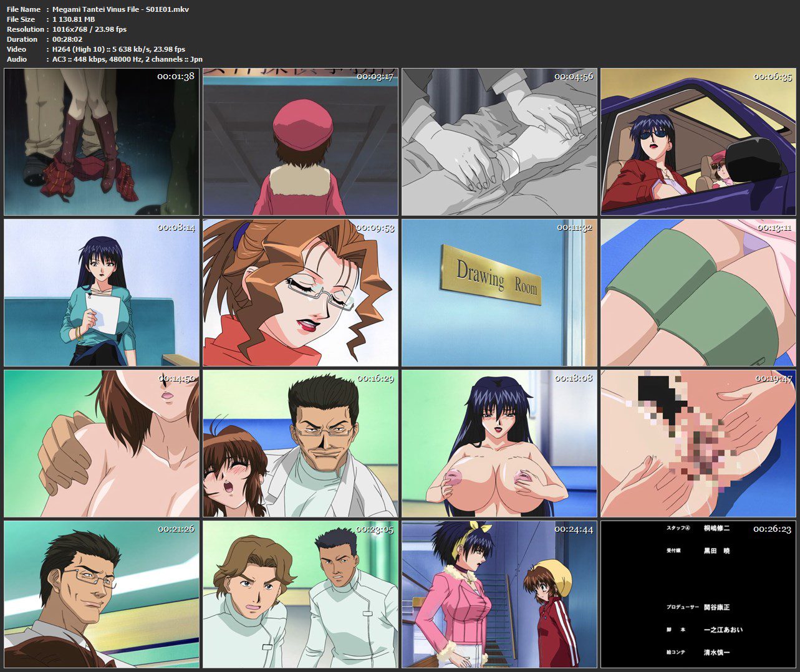Click the AC3 448 kbps audio info line

point(128,59)
